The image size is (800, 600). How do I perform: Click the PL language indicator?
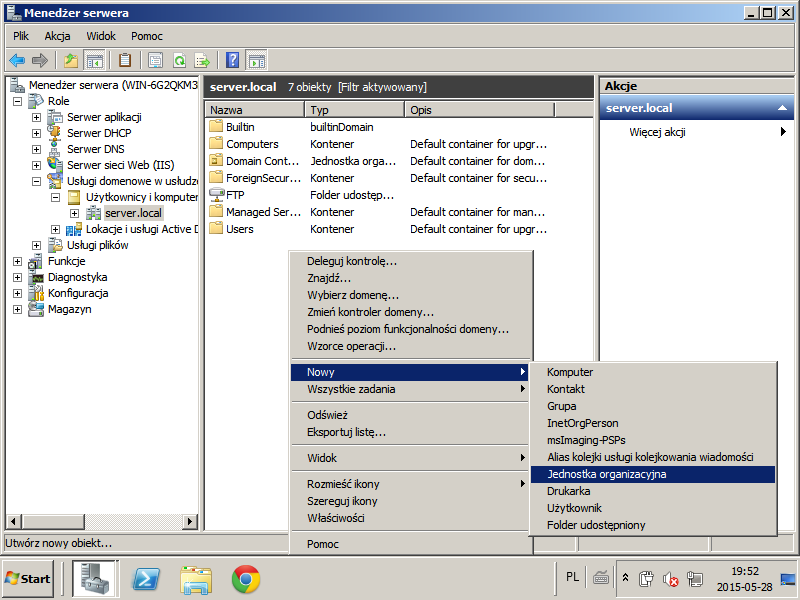[x=572, y=577]
